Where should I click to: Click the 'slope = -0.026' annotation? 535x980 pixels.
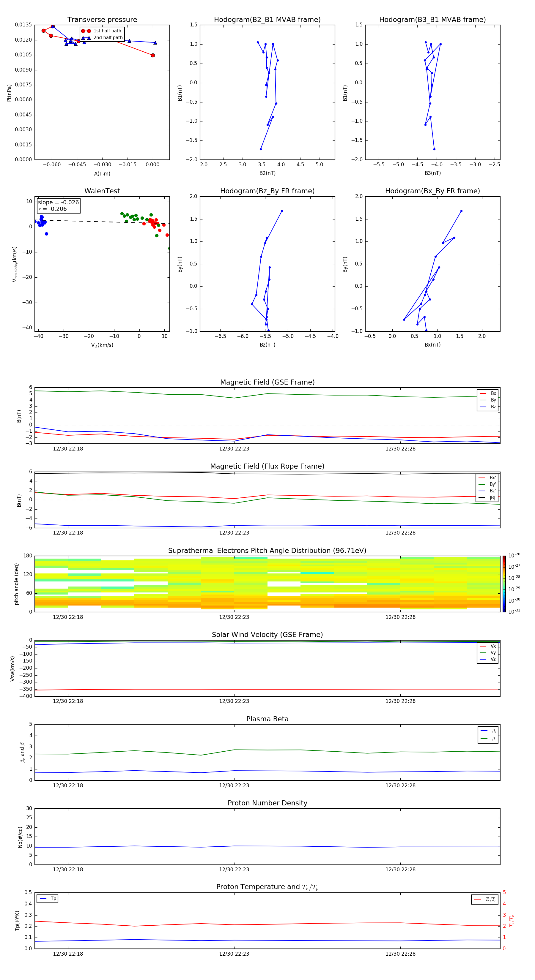pyautogui.click(x=58, y=203)
